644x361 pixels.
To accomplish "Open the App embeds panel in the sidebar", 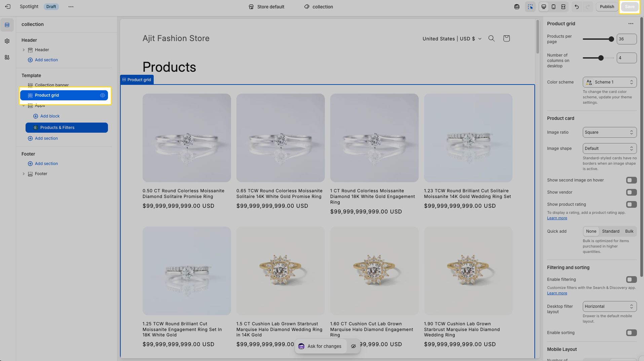I will click(7, 57).
